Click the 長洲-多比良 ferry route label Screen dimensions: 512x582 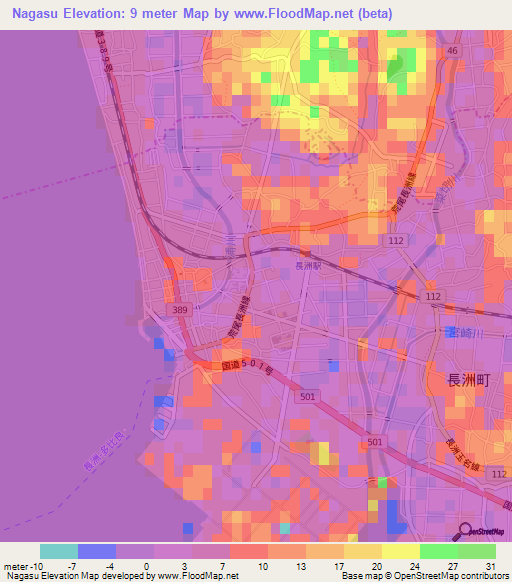[x=104, y=451]
